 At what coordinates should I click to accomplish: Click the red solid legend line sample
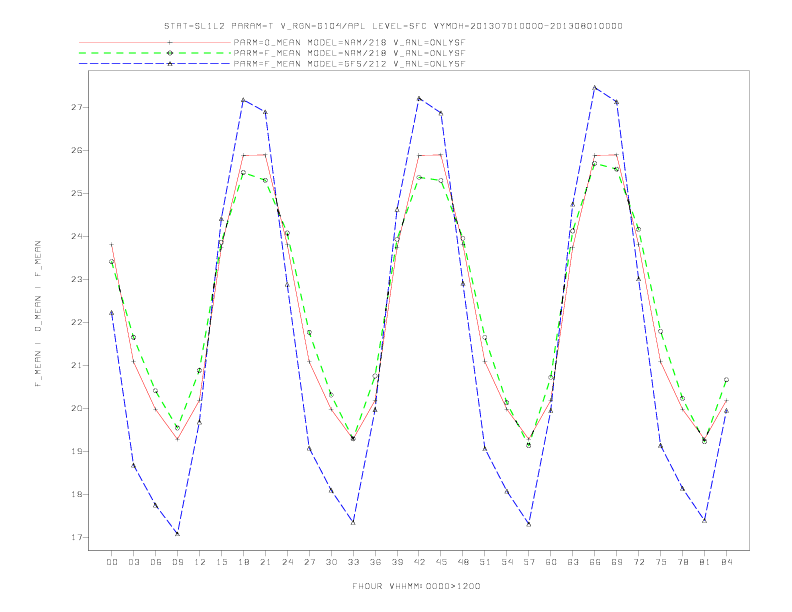155,42
